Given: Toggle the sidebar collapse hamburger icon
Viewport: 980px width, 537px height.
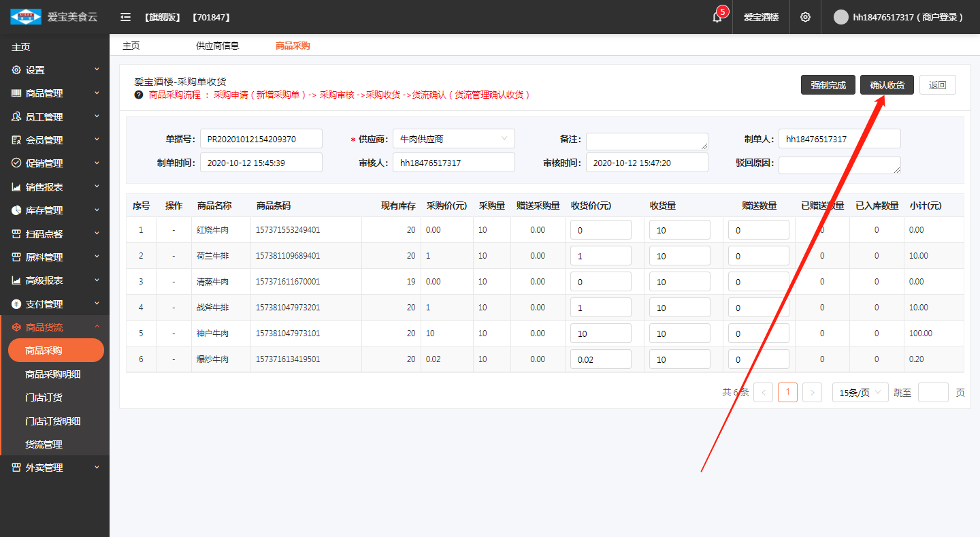Looking at the screenshot, I should tap(125, 17).
